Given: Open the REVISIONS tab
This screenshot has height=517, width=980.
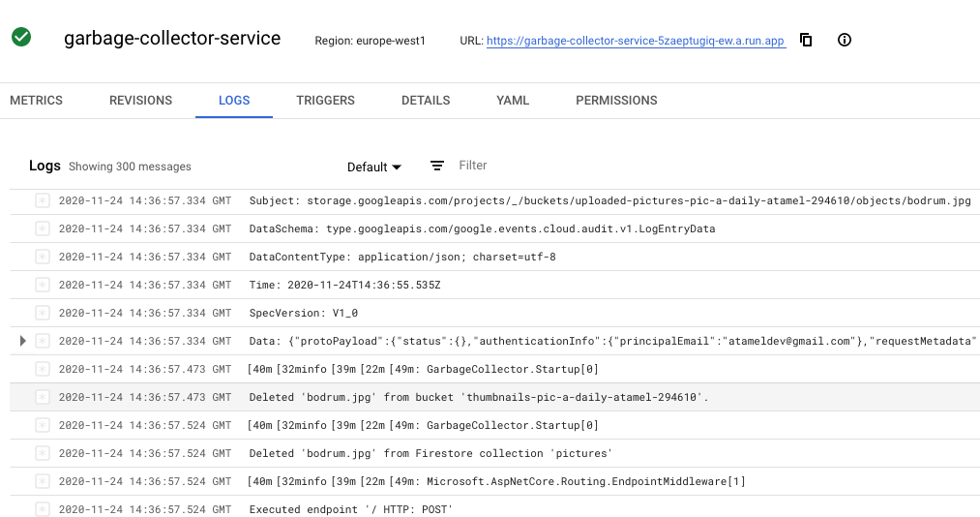Looking at the screenshot, I should pyautogui.click(x=140, y=101).
